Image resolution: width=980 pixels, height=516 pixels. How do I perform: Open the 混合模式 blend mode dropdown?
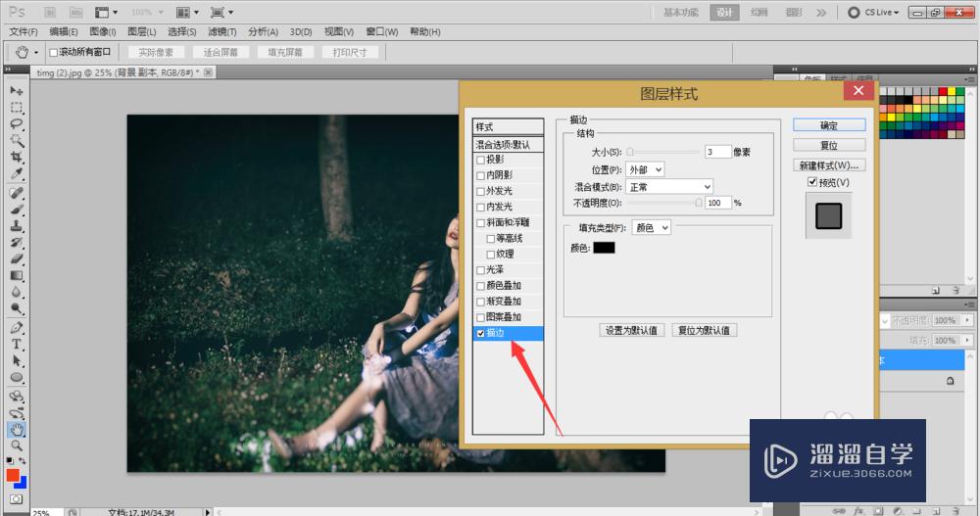pos(668,186)
